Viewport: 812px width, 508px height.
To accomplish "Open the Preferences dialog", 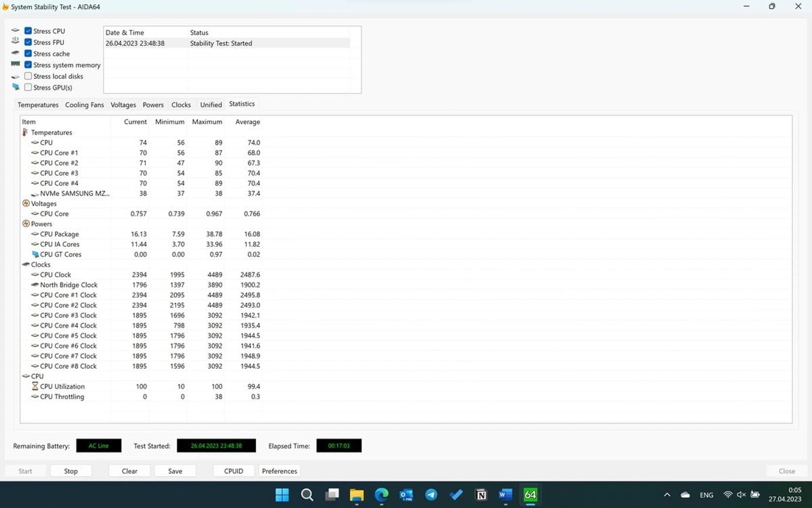I will [x=280, y=471].
